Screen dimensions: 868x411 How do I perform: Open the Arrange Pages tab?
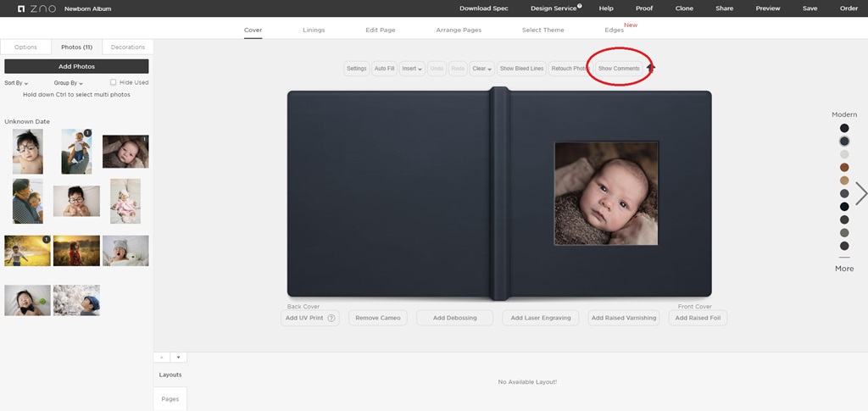coord(459,30)
